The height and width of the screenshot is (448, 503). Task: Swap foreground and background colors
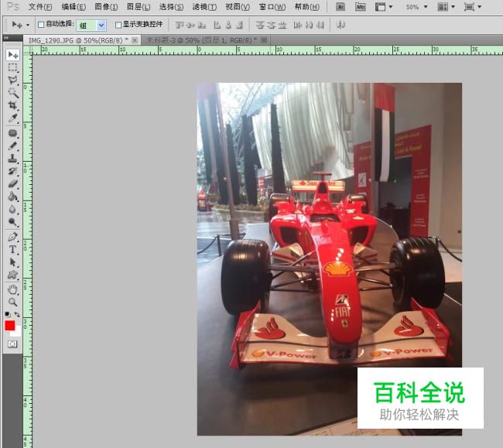click(x=17, y=314)
